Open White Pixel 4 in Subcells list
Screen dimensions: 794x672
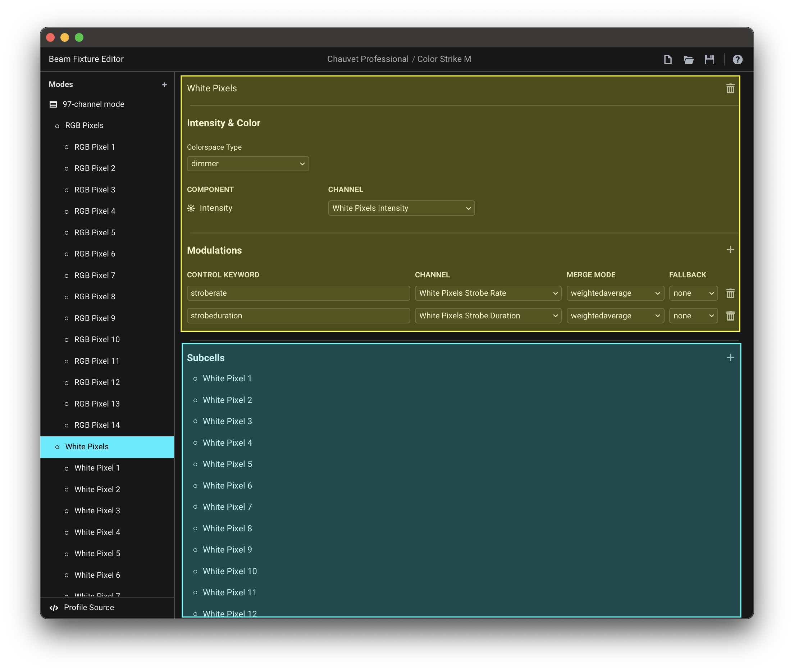click(x=227, y=443)
